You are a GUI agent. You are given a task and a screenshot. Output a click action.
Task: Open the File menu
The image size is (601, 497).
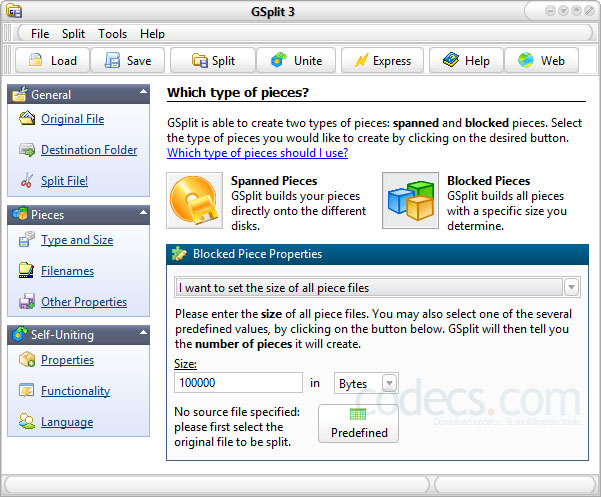click(40, 34)
